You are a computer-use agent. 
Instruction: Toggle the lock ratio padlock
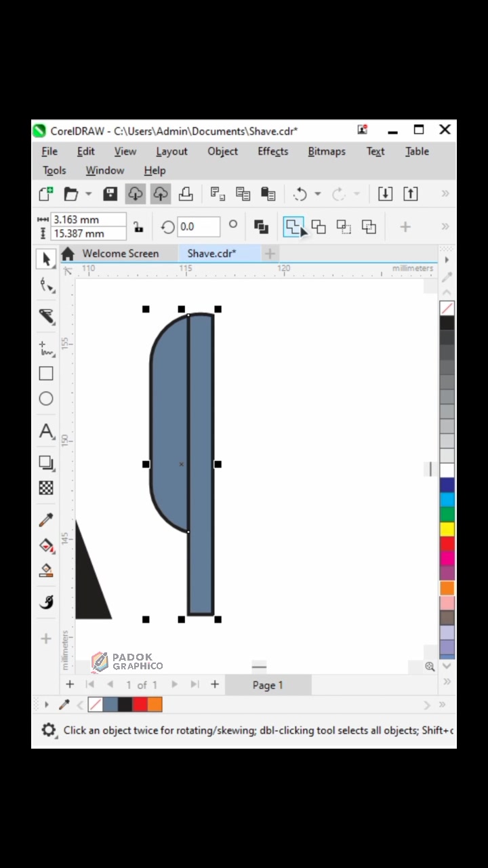(x=138, y=226)
